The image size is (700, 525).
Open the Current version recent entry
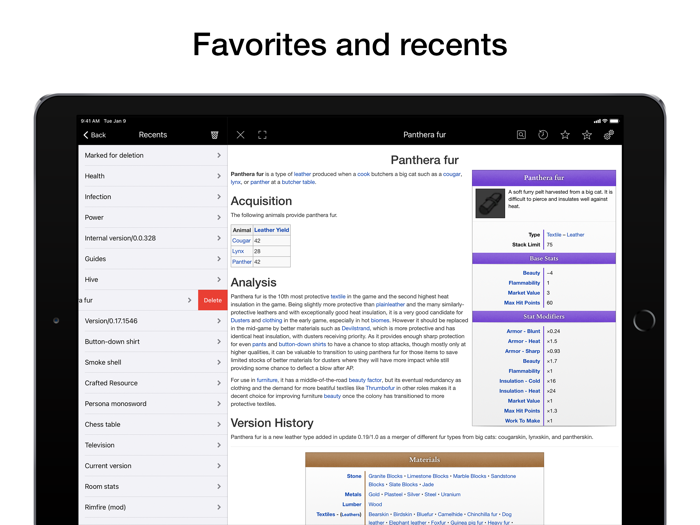tap(153, 466)
